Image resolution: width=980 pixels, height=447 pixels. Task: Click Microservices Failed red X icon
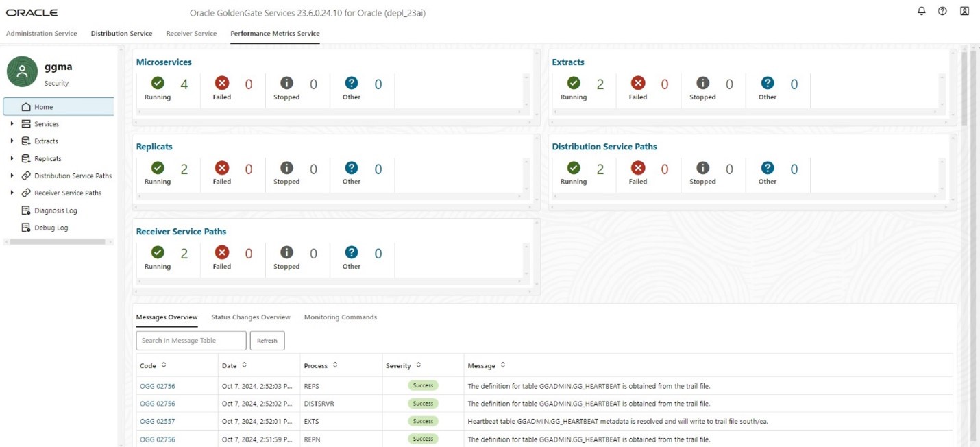point(222,83)
